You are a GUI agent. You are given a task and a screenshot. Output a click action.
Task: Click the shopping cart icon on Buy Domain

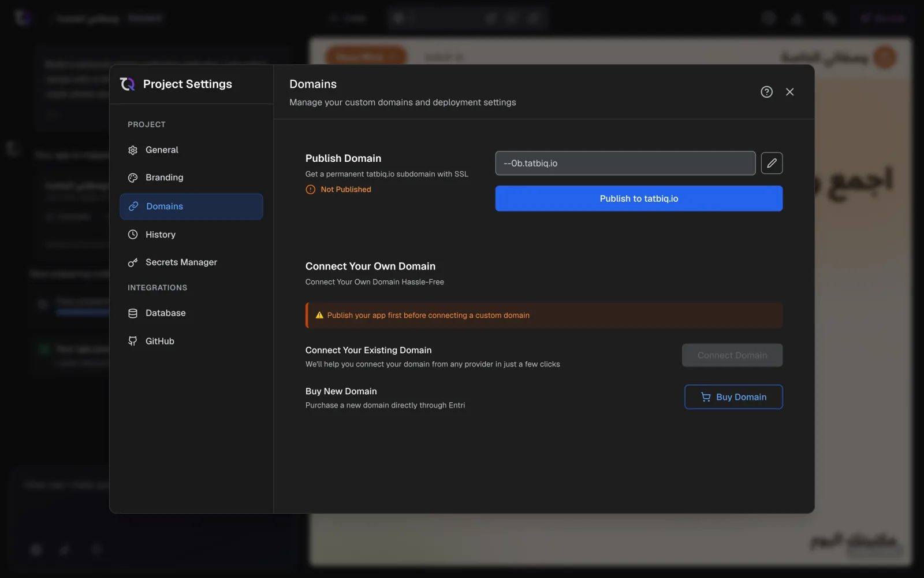[706, 397]
